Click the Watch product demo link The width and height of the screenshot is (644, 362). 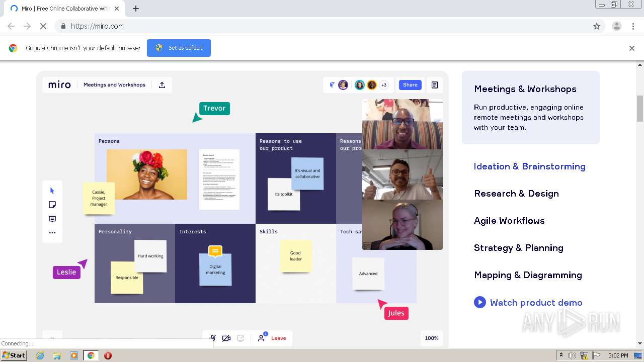point(536,303)
